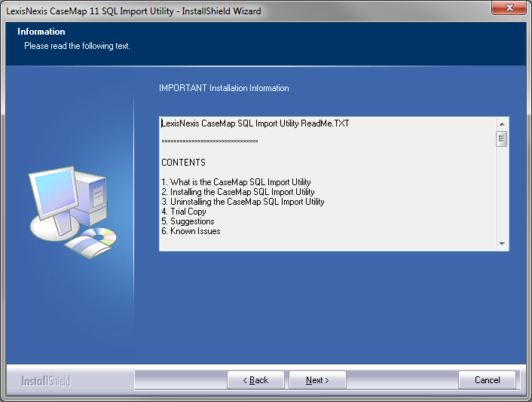Close the InstallShield Wizard window
Screen dimensions: 532x402
click(x=509, y=8)
